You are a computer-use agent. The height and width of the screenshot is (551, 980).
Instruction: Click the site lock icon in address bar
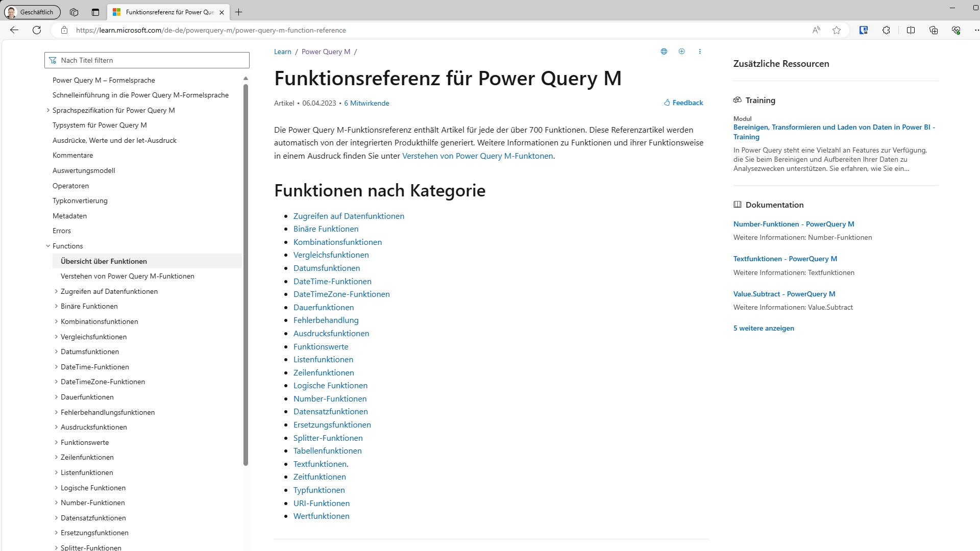64,30
